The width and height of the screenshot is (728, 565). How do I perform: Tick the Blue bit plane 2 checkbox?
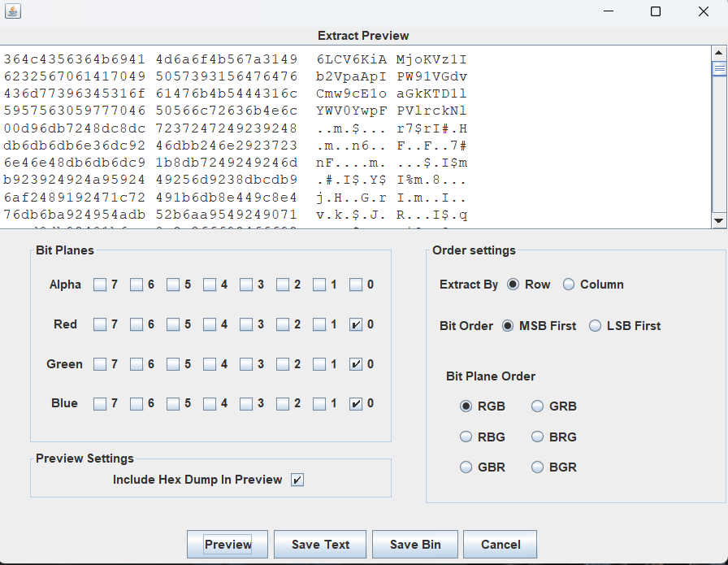point(283,404)
